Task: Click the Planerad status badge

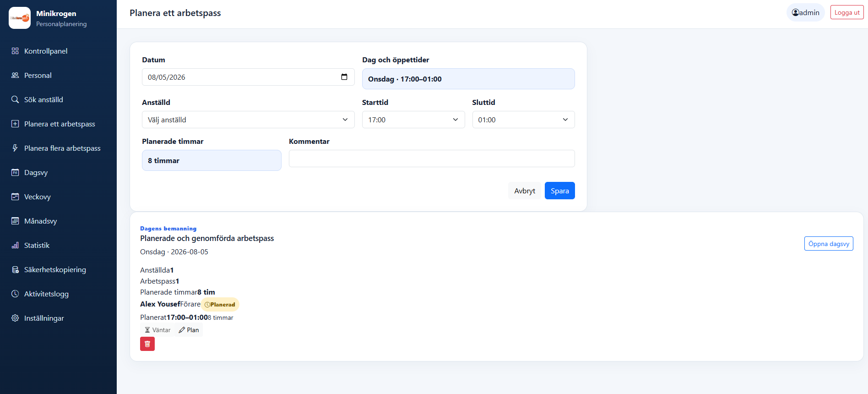Action: [220, 305]
